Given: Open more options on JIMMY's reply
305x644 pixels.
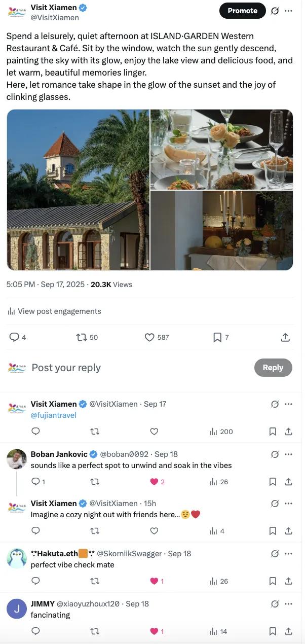Looking at the screenshot, I should 289,604.
